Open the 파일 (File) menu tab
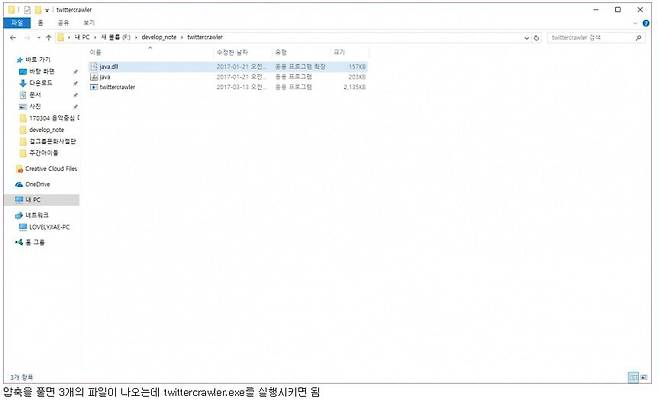The width and height of the screenshot is (658, 402). 14,22
